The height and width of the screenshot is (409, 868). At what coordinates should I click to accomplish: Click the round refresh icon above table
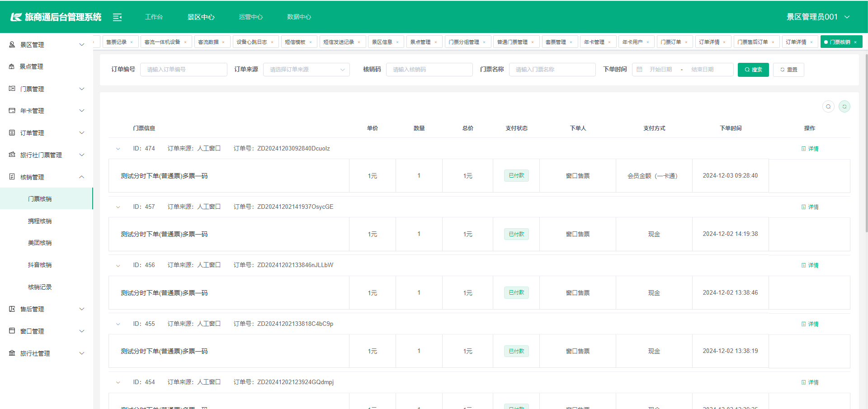844,107
